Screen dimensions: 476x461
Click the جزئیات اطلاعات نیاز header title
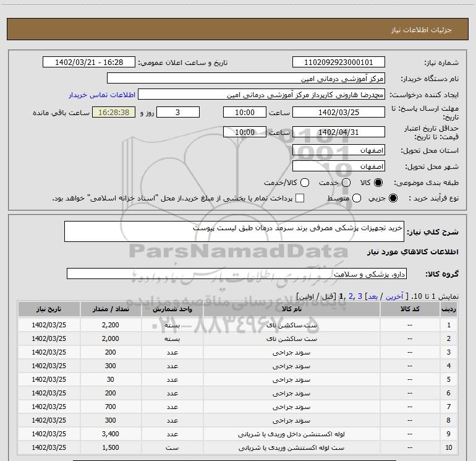click(422, 30)
